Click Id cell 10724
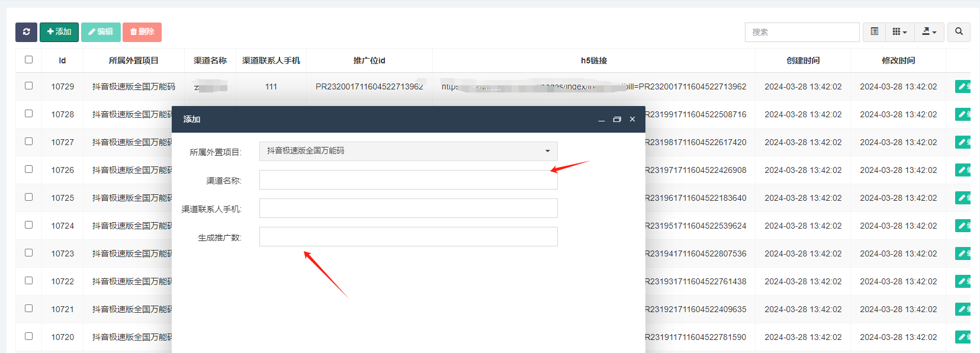The image size is (980, 353). point(62,226)
